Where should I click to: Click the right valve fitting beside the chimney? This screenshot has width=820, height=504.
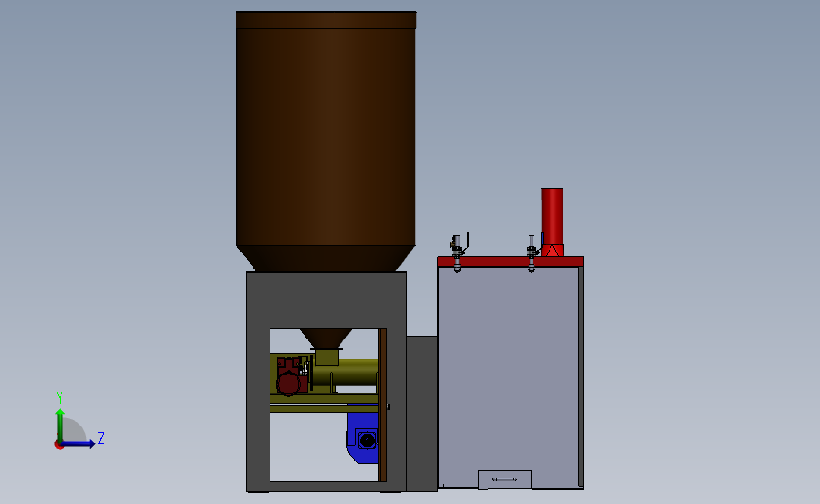click(x=532, y=253)
